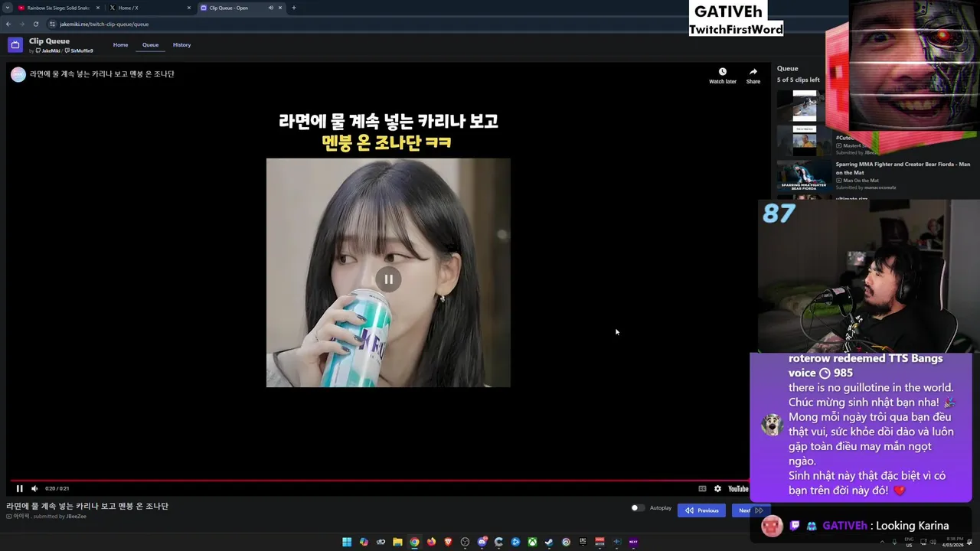Open YouTube player settings gear

717,488
